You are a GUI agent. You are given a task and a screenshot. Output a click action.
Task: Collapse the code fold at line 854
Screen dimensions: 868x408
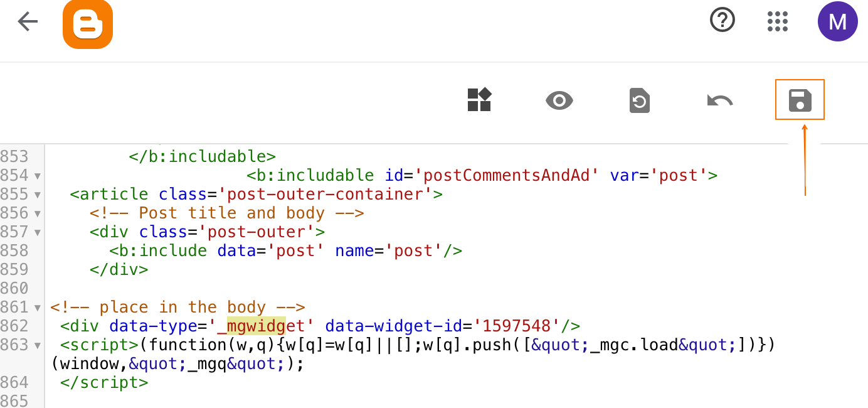tap(38, 176)
